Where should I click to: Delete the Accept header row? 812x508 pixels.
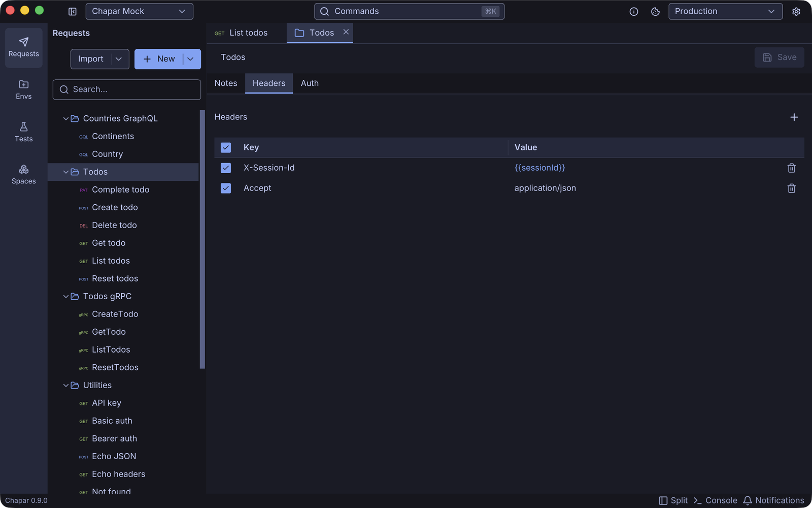pos(792,188)
